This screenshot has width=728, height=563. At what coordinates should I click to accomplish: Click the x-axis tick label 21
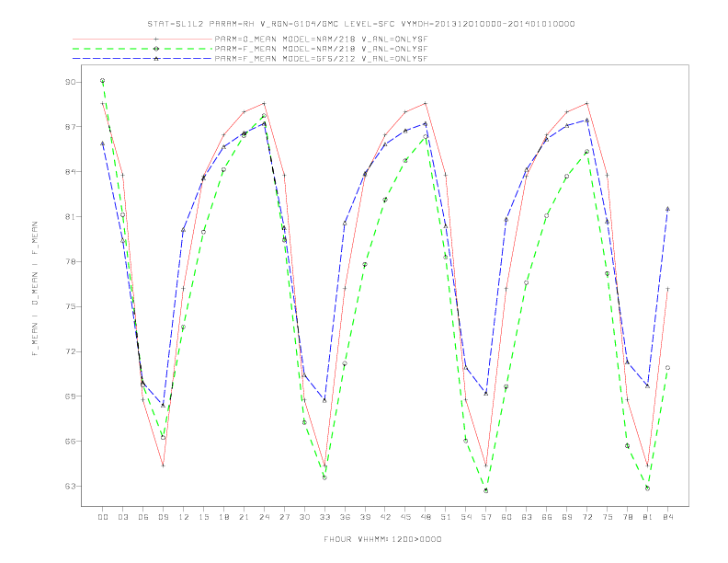pos(244,517)
